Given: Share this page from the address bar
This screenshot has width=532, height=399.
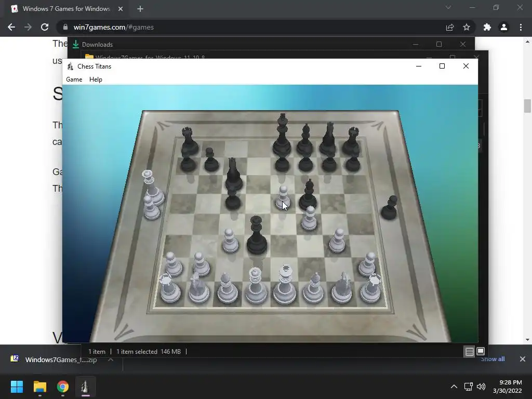Looking at the screenshot, I should 450,27.
